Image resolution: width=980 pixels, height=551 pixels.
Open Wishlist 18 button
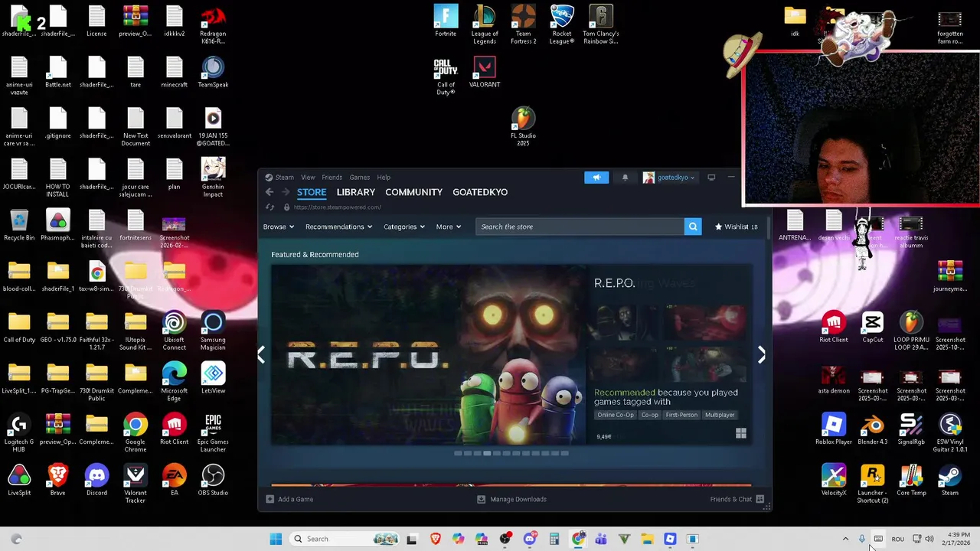click(736, 227)
